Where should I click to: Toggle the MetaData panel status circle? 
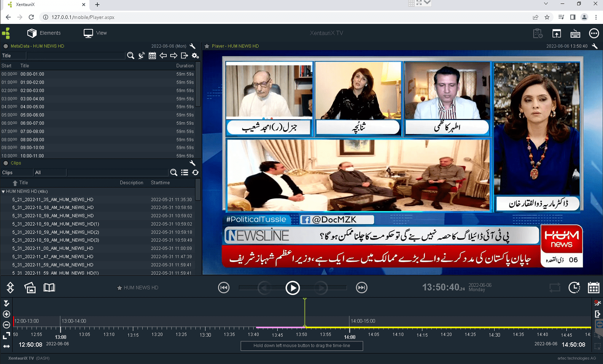[6, 46]
